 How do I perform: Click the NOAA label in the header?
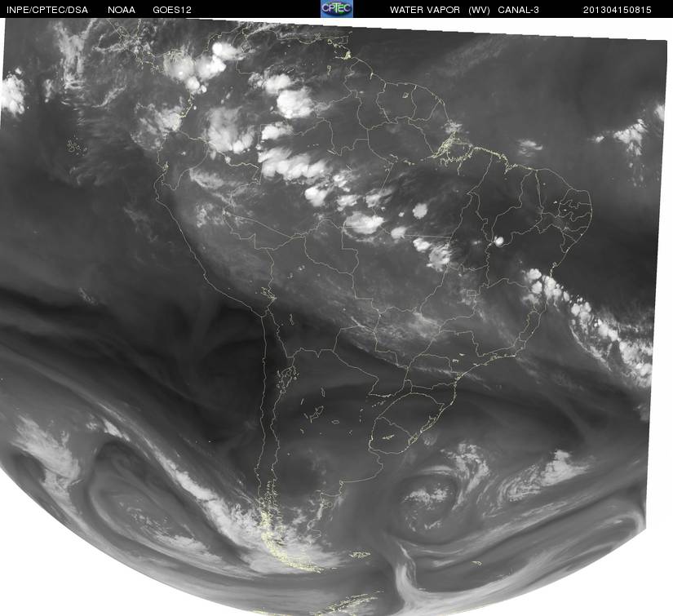122,10
